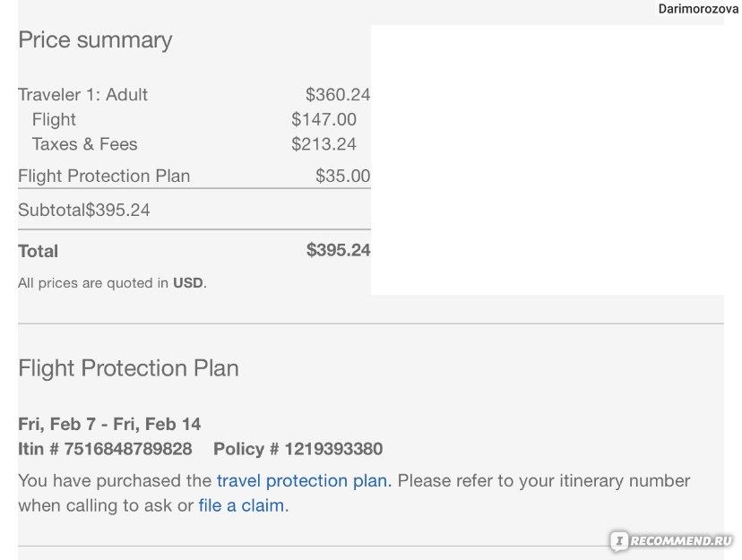Click the Subtotal $395.24 text
The width and height of the screenshot is (742, 560).
[83, 210]
